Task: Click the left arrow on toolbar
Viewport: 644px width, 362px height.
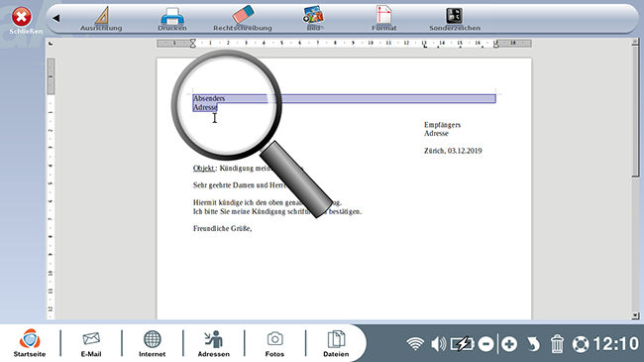Action: pyautogui.click(x=56, y=18)
